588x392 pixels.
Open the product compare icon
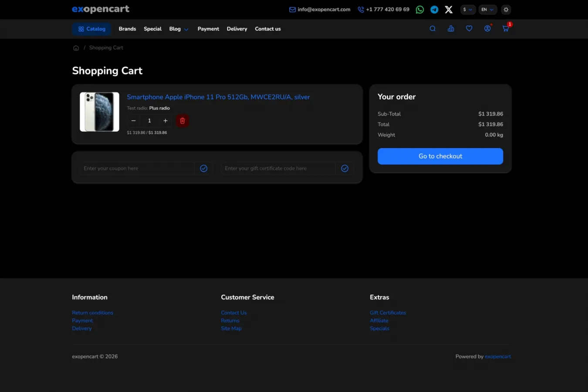click(451, 29)
